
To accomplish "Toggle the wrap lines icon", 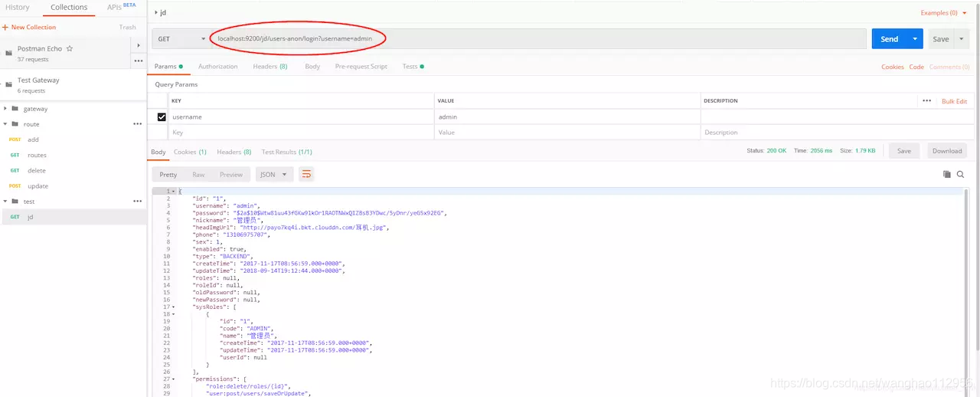I will click(x=306, y=175).
